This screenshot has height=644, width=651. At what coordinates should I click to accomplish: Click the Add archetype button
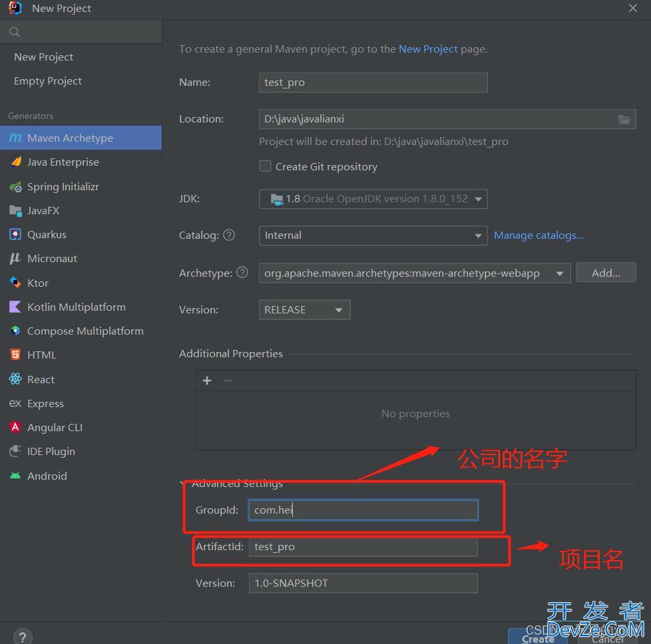(606, 273)
